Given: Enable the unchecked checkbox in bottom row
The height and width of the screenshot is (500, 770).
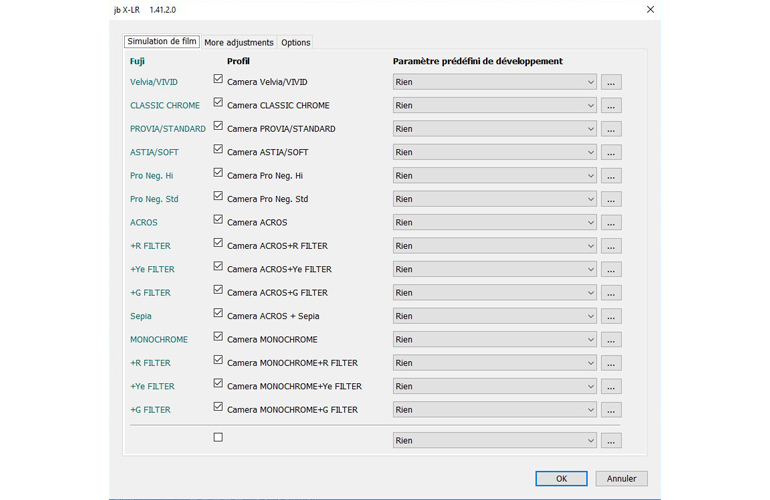Looking at the screenshot, I should point(218,437).
